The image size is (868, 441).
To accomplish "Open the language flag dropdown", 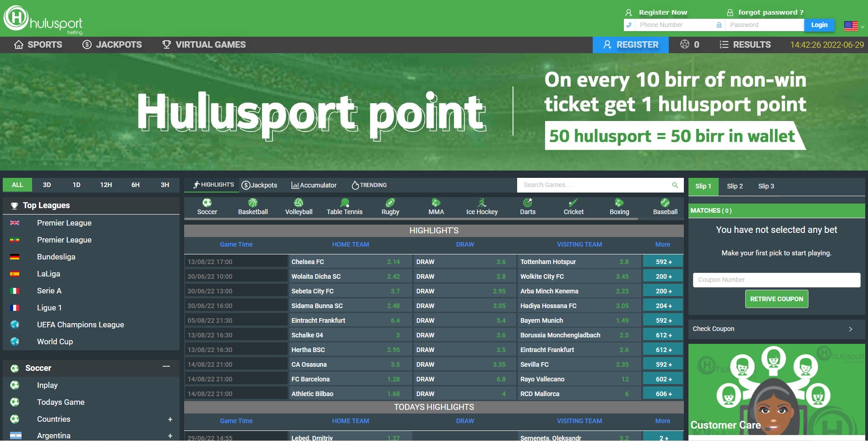I will pyautogui.click(x=854, y=26).
